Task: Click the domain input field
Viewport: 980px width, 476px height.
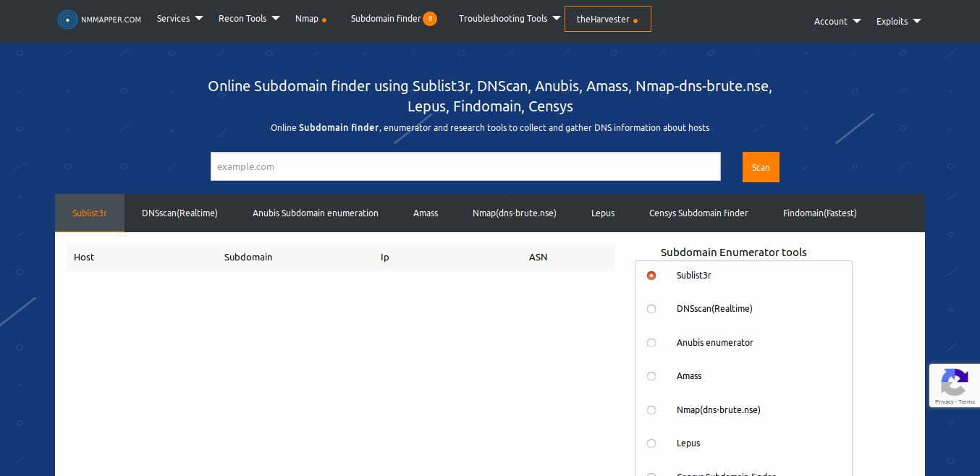Action: [465, 166]
